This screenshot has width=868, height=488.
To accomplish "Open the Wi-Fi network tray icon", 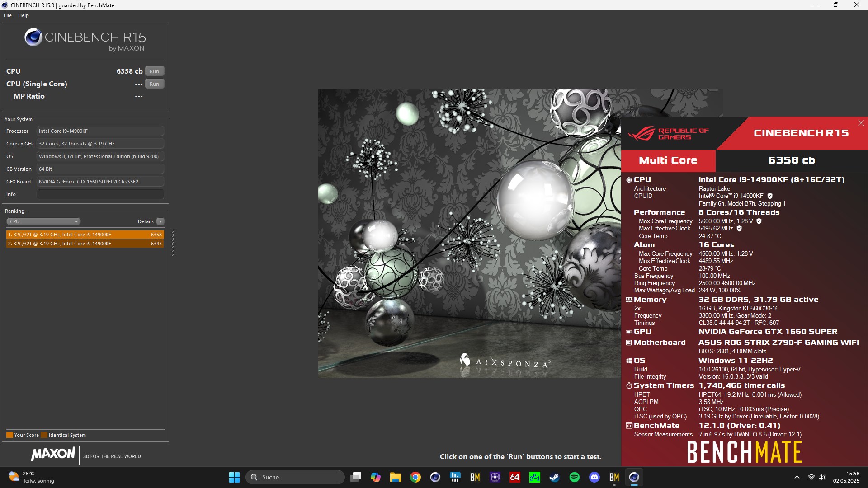I will tap(811, 477).
